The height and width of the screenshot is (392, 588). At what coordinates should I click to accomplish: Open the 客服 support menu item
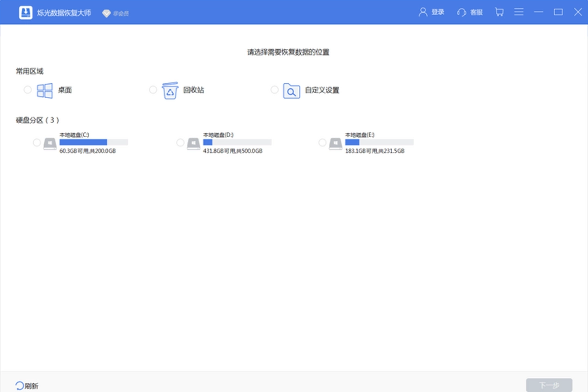[469, 11]
